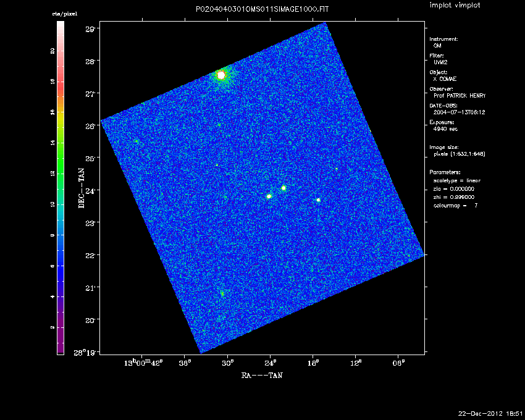Click the 'implot vimplot' label

pyautogui.click(x=455, y=6)
